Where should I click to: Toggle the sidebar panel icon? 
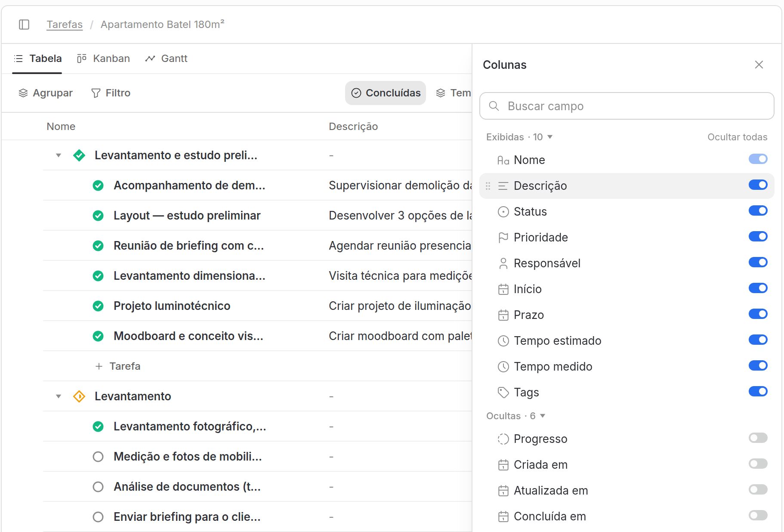point(24,25)
